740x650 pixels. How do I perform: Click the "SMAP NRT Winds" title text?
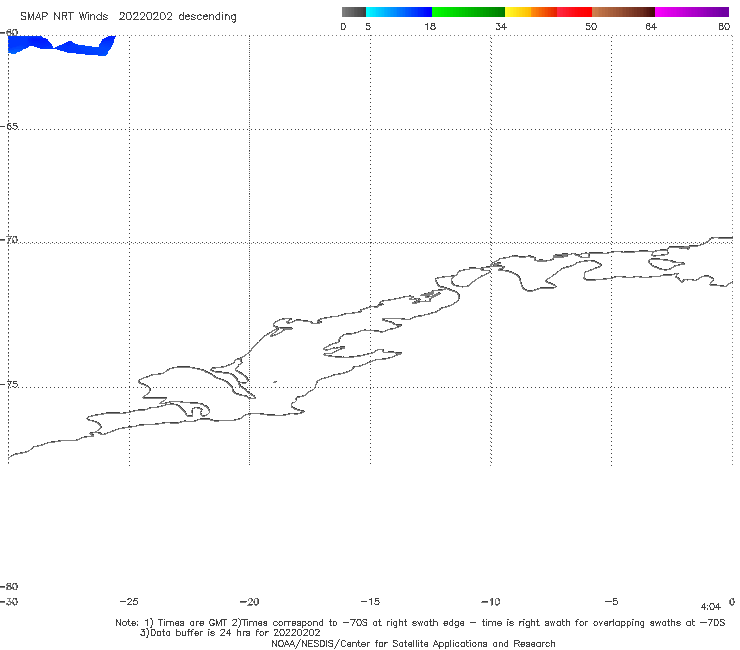coord(64,17)
